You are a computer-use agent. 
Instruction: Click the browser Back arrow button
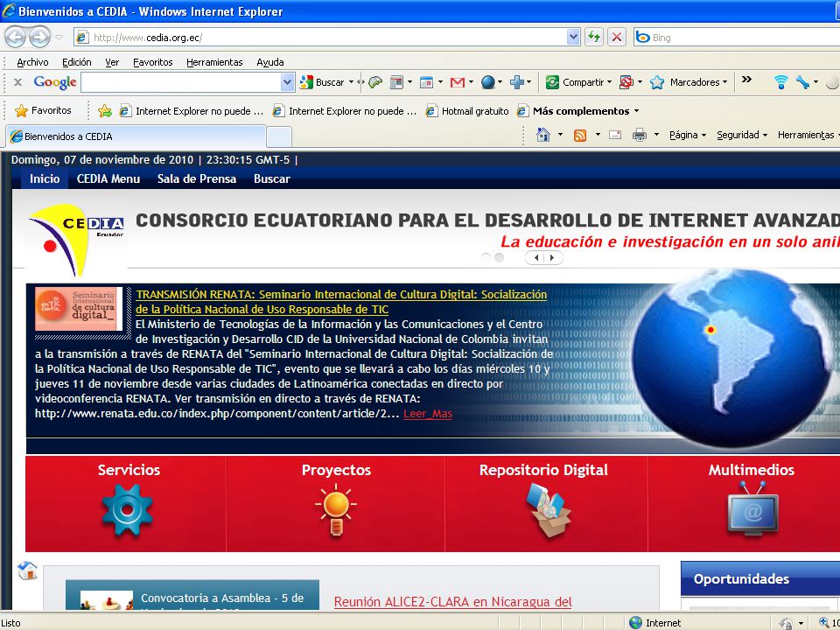click(15, 37)
